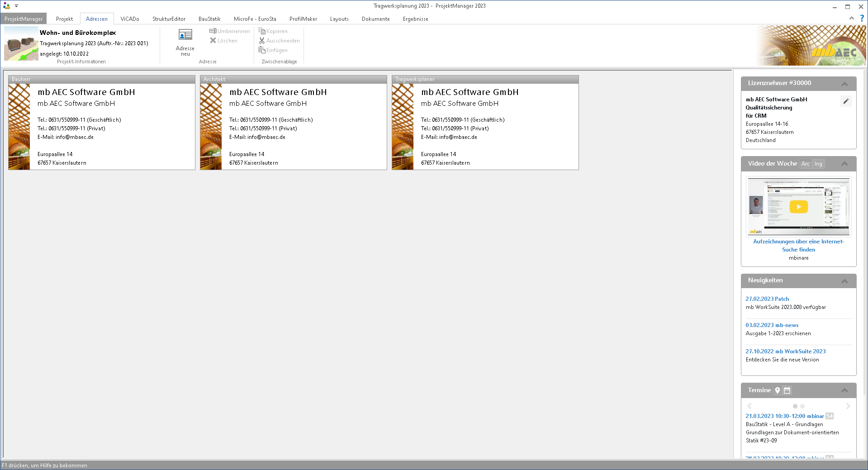Play the Video der Woche thumbnail
Screen dimensions: 868x470
(x=798, y=207)
